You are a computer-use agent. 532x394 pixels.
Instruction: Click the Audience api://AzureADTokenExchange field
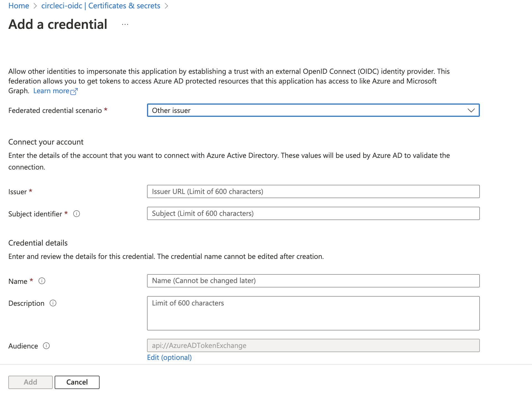point(313,345)
